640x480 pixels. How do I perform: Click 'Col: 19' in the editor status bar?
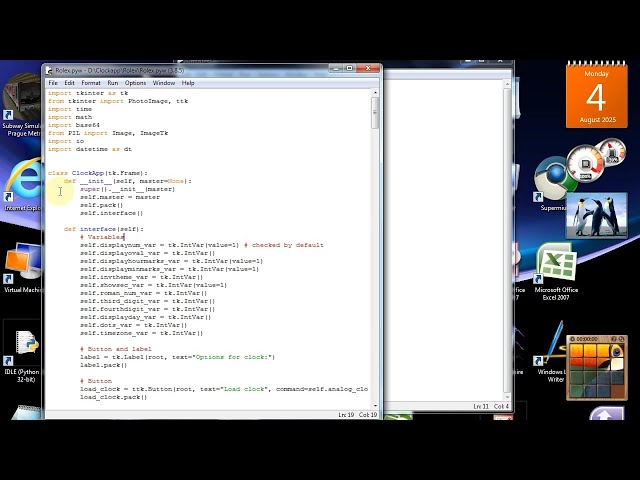pos(368,415)
